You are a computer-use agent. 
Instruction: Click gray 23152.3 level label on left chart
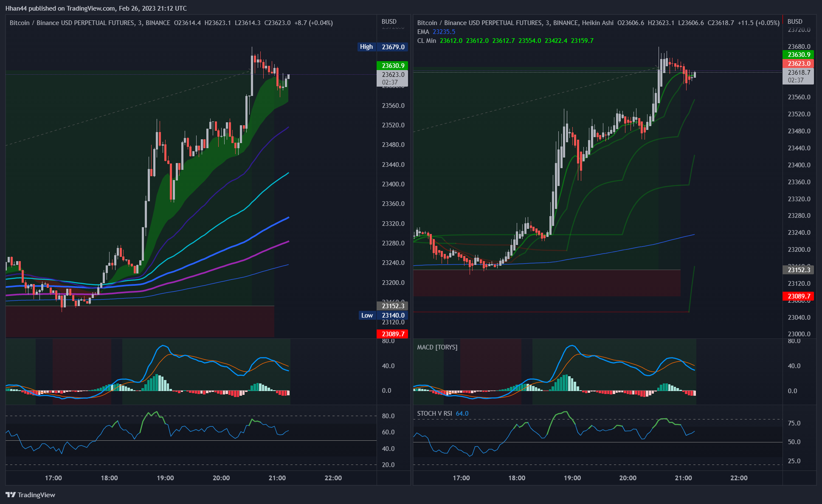393,306
